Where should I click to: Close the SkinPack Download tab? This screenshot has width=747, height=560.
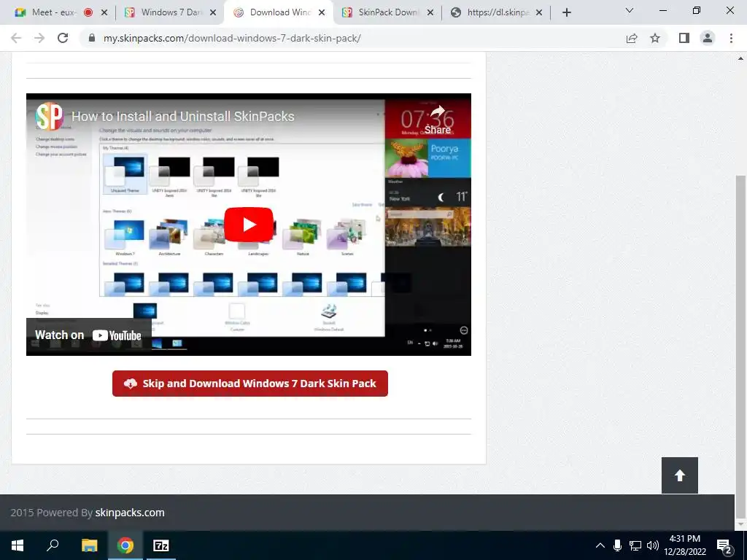430,13
